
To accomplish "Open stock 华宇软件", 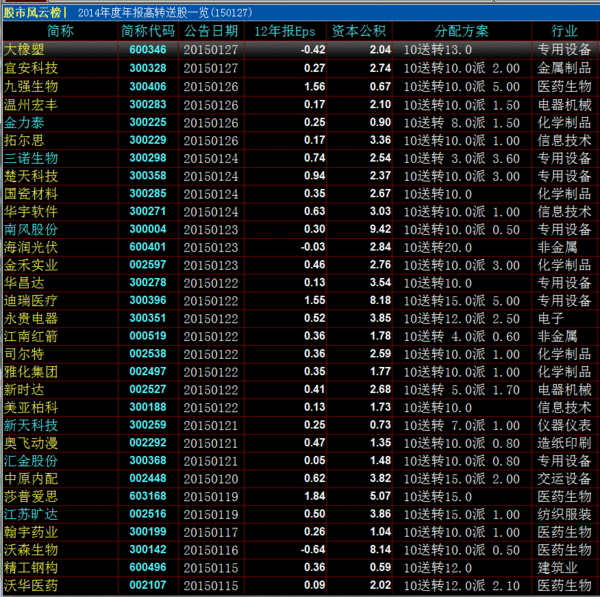I will pyautogui.click(x=31, y=211).
